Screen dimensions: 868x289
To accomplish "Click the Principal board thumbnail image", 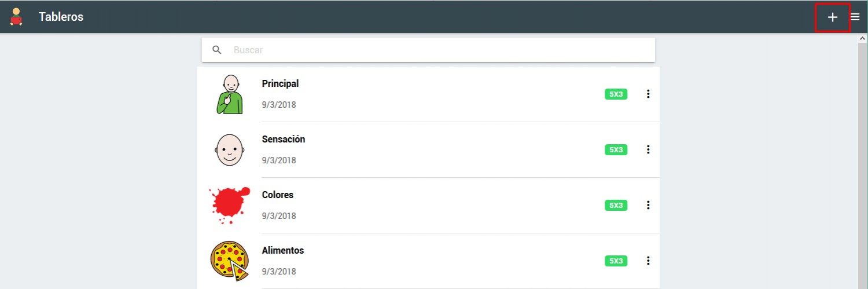I will (229, 94).
